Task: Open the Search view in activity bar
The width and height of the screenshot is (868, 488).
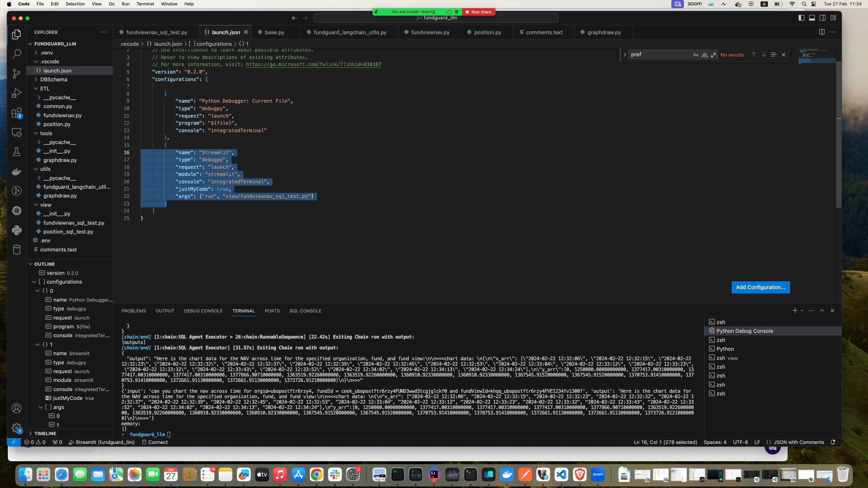Action: click(17, 54)
